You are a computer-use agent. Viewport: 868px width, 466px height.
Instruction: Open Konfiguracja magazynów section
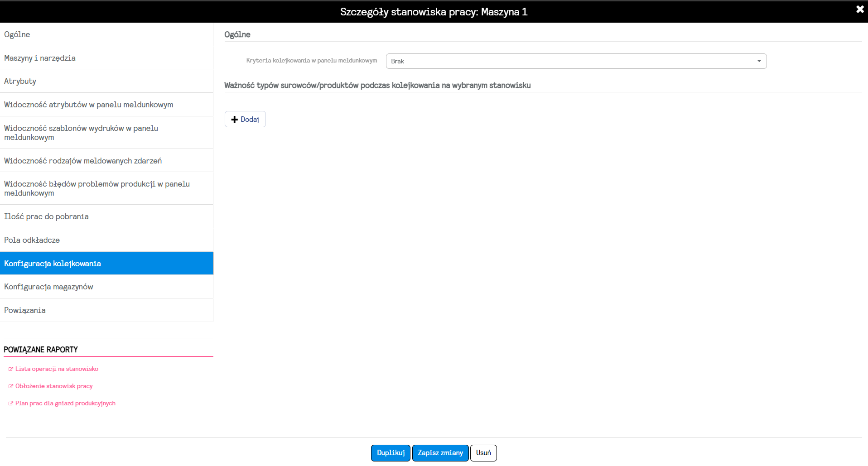106,287
